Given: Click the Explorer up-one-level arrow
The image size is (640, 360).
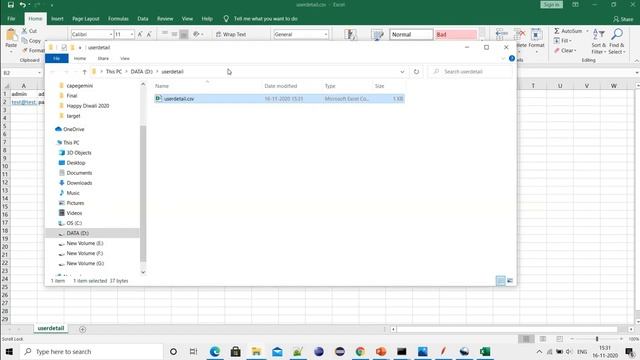Looking at the screenshot, I should pos(84,71).
